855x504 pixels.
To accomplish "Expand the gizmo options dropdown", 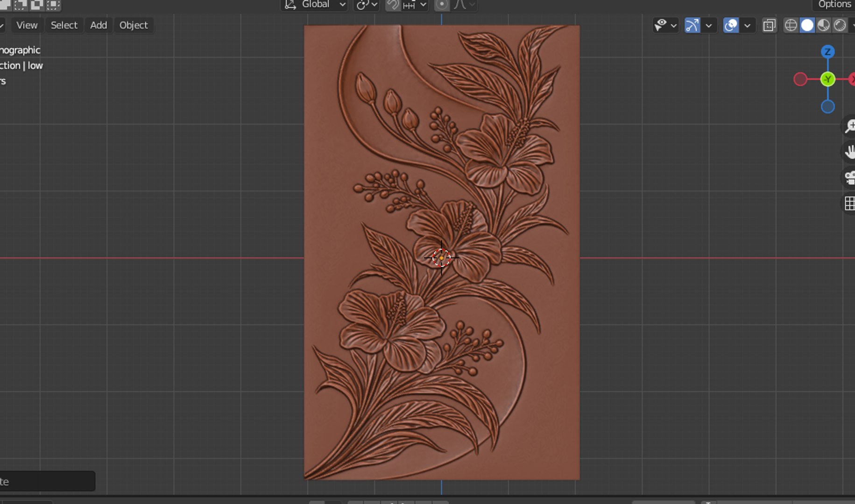I will click(x=708, y=25).
